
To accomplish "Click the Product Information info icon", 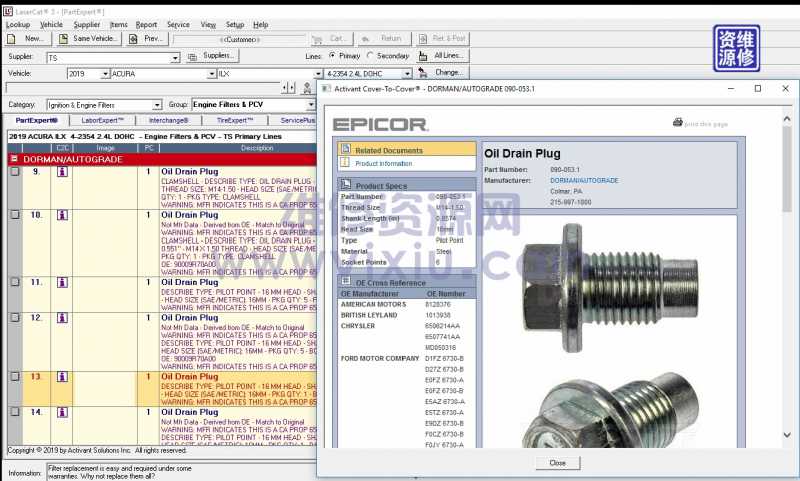I will pyautogui.click(x=345, y=163).
